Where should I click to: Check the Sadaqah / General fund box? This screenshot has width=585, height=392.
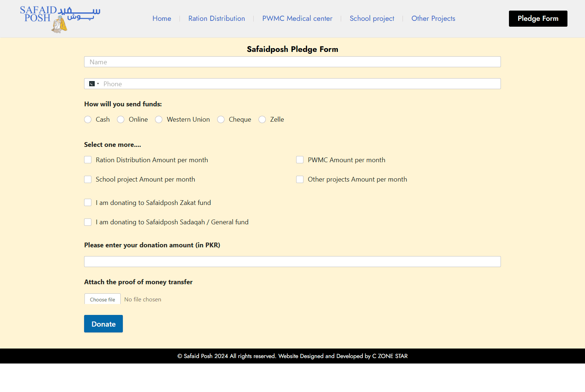click(88, 222)
